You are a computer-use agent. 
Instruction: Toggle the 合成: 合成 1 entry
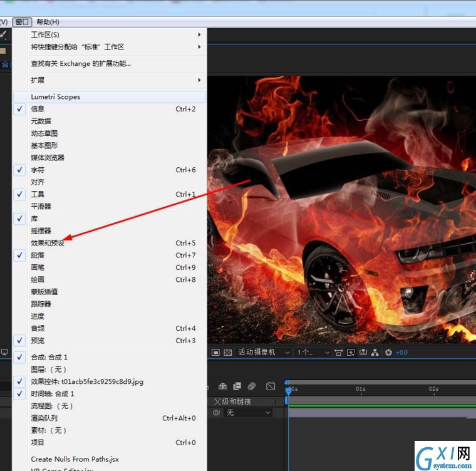[109, 358]
